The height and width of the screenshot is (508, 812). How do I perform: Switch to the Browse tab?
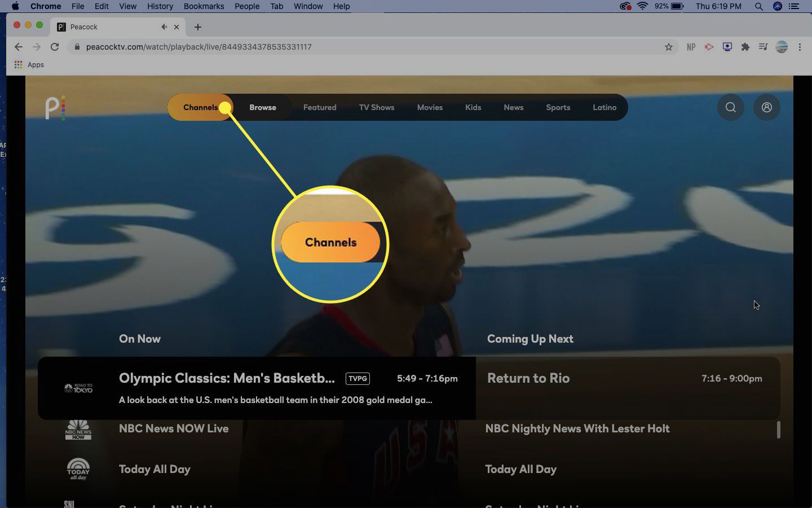263,107
